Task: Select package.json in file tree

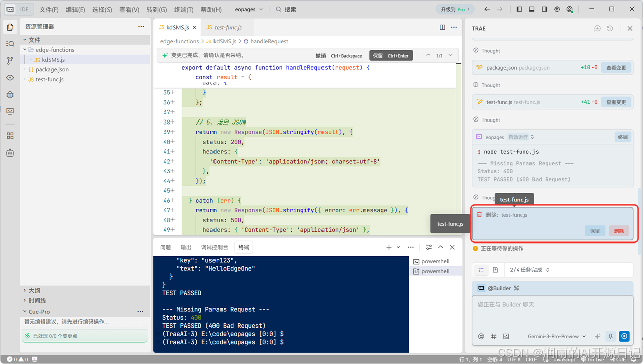Action: tap(52, 69)
